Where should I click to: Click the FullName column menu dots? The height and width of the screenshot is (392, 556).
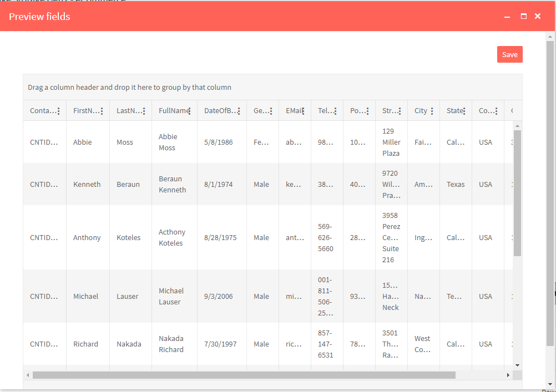[x=189, y=111]
